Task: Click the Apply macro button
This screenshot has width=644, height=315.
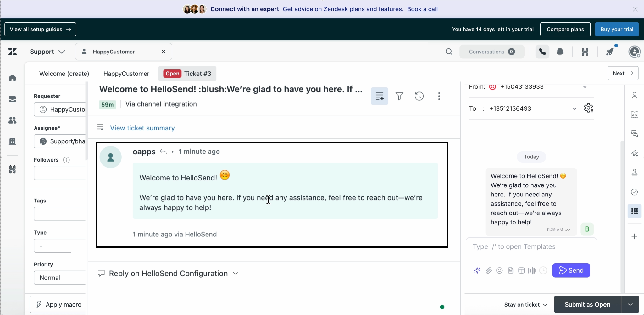Action: click(x=58, y=305)
